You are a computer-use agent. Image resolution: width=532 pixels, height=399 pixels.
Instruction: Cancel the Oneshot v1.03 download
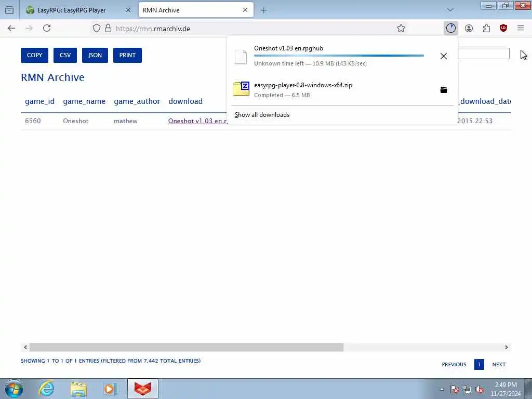click(x=444, y=56)
